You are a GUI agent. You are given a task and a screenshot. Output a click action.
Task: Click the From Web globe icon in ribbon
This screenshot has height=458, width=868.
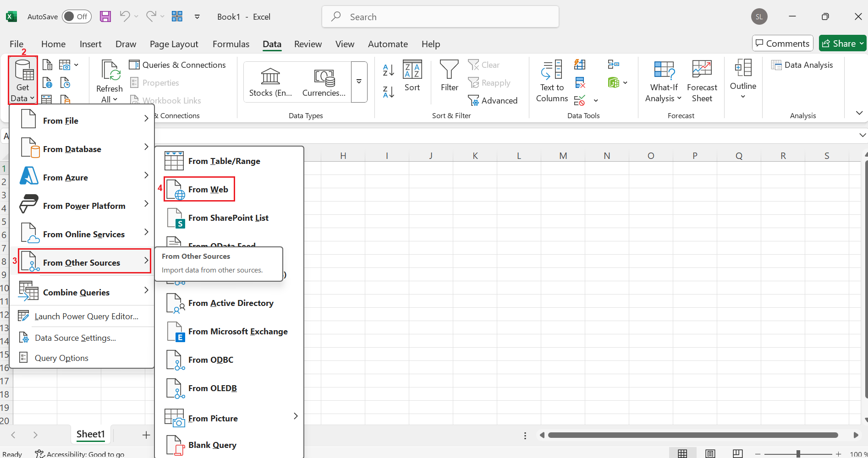pyautogui.click(x=47, y=83)
